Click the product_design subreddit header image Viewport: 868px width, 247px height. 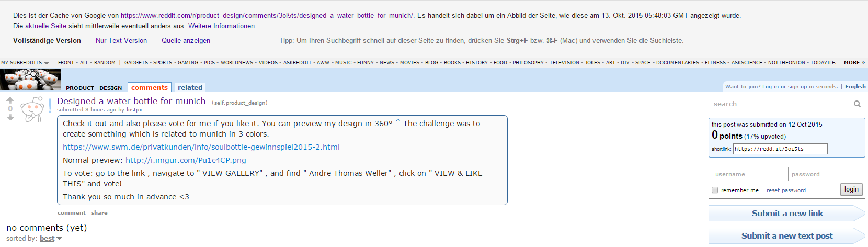tap(30, 80)
